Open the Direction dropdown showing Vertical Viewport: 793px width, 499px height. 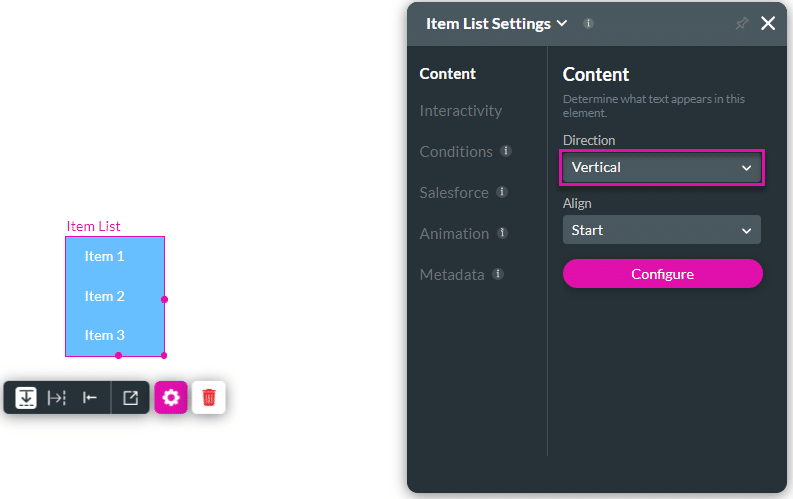pyautogui.click(x=662, y=167)
